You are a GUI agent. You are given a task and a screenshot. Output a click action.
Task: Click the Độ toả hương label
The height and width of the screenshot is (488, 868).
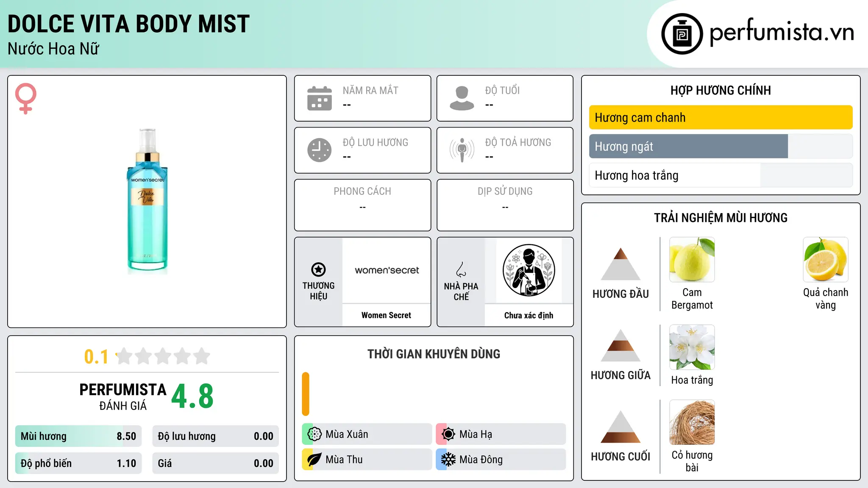click(x=518, y=142)
